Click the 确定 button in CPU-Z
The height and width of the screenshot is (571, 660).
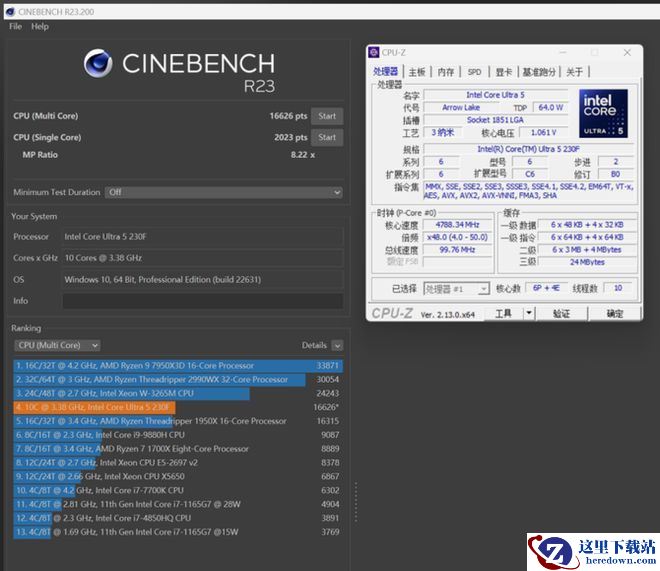click(x=615, y=314)
